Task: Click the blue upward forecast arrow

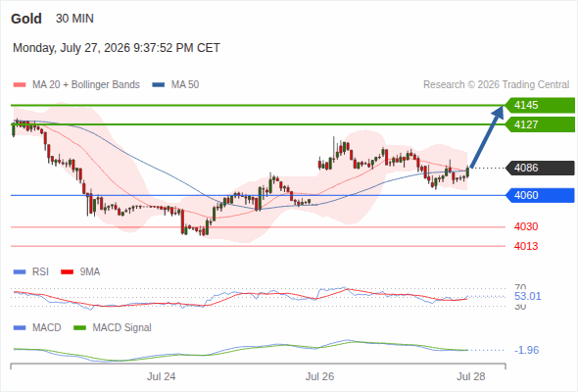Action: pyautogui.click(x=487, y=137)
